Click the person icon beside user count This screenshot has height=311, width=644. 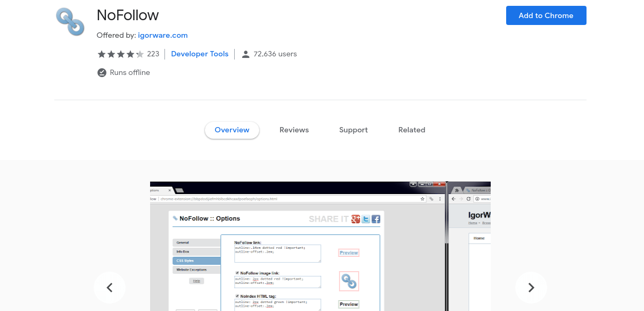[245, 54]
